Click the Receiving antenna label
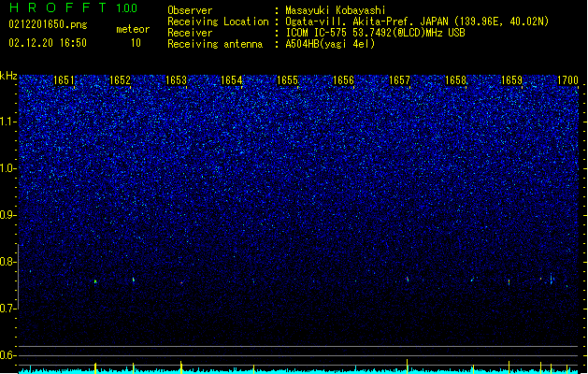 (x=215, y=44)
